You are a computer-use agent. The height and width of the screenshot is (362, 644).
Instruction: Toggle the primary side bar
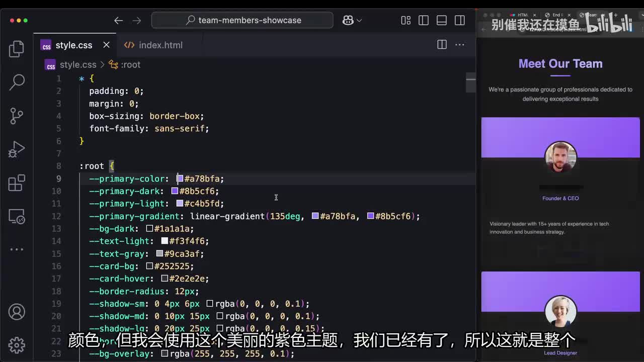[424, 21]
